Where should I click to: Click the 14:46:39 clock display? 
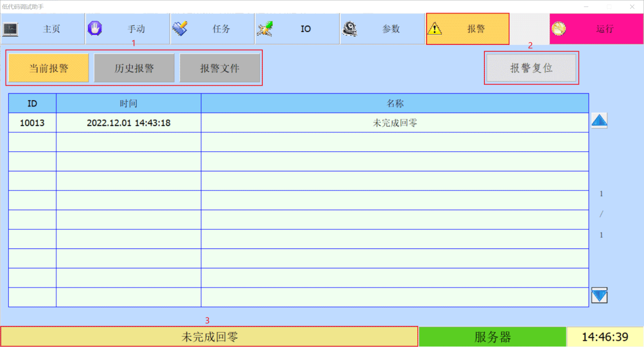[x=605, y=337]
